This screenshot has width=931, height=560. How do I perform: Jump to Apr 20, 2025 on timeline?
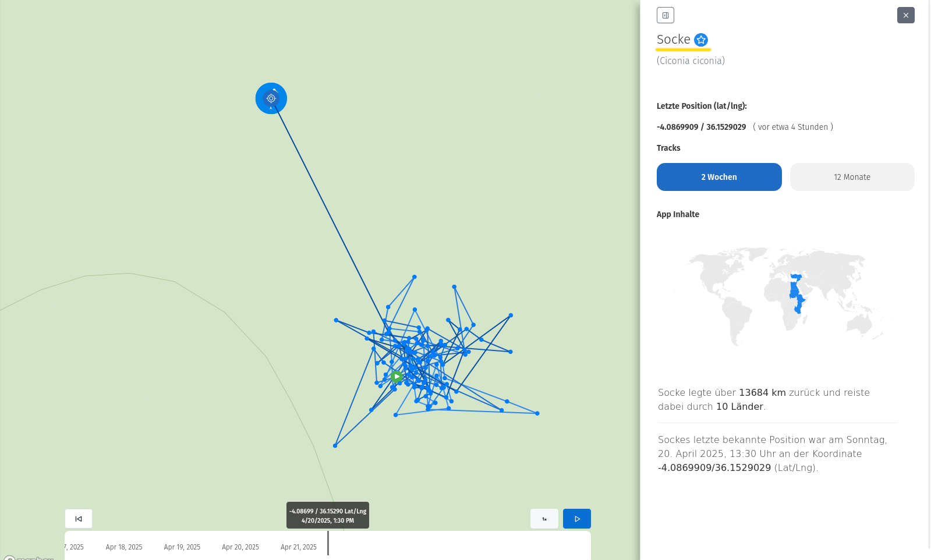pos(240,547)
